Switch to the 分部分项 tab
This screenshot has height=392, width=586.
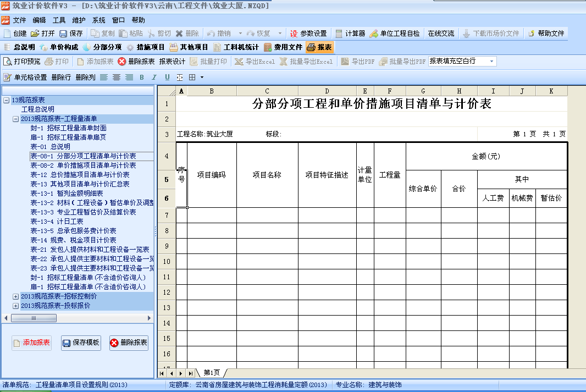tap(102, 47)
